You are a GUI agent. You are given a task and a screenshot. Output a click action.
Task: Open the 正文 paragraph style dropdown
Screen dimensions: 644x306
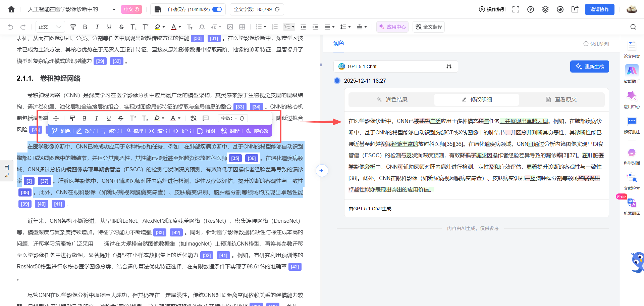[x=50, y=27]
